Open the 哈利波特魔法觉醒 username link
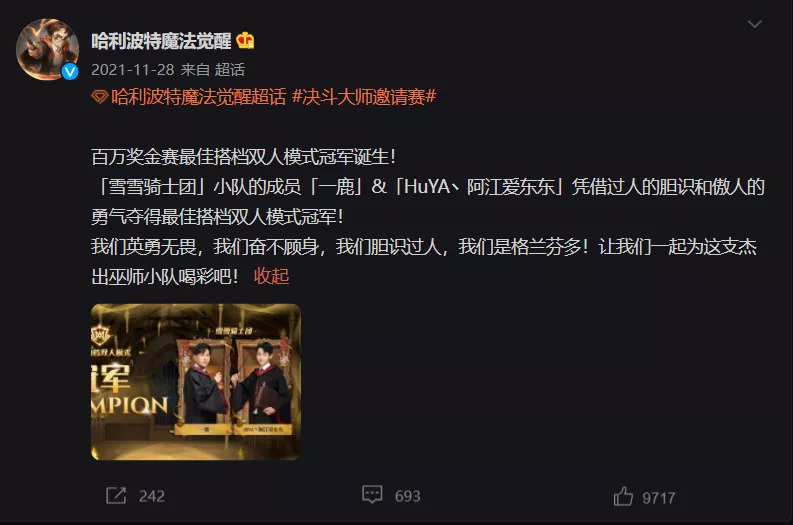793x525 pixels. pos(161,41)
